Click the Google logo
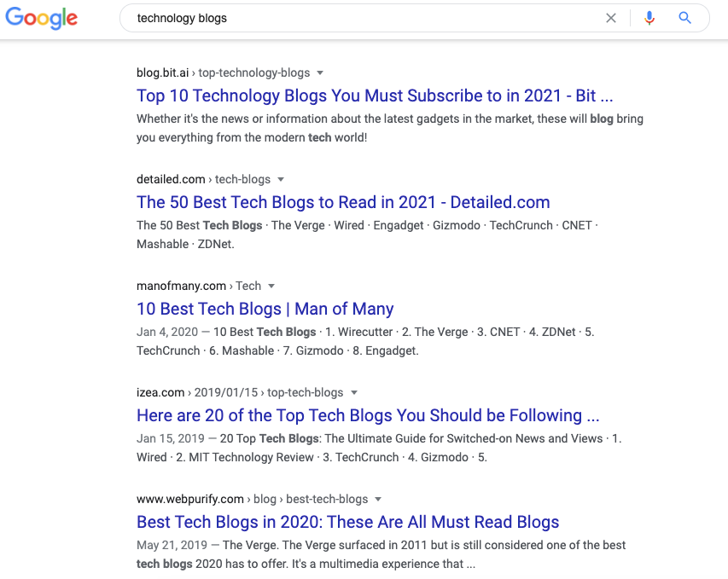728x579 pixels. (x=41, y=18)
